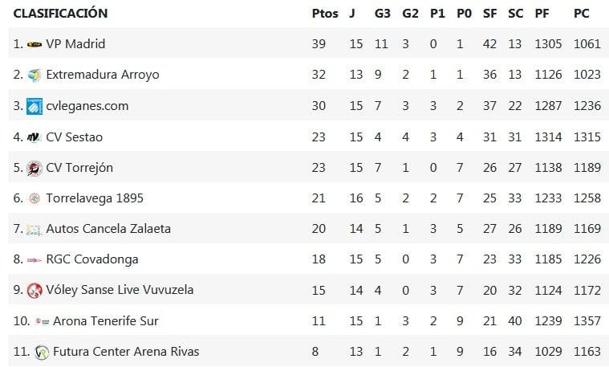Screen dimensions: 609x367
Task: Select the G3 column header
Action: coord(382,14)
